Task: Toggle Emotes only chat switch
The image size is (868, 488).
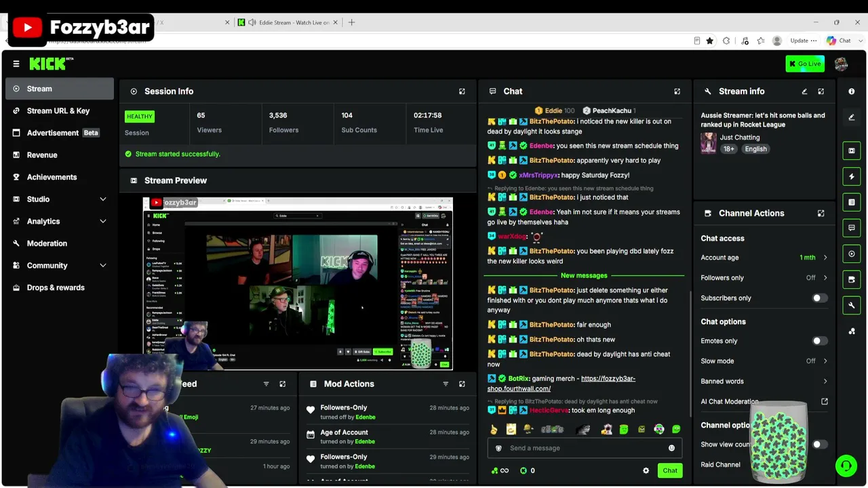Action: coord(820,341)
